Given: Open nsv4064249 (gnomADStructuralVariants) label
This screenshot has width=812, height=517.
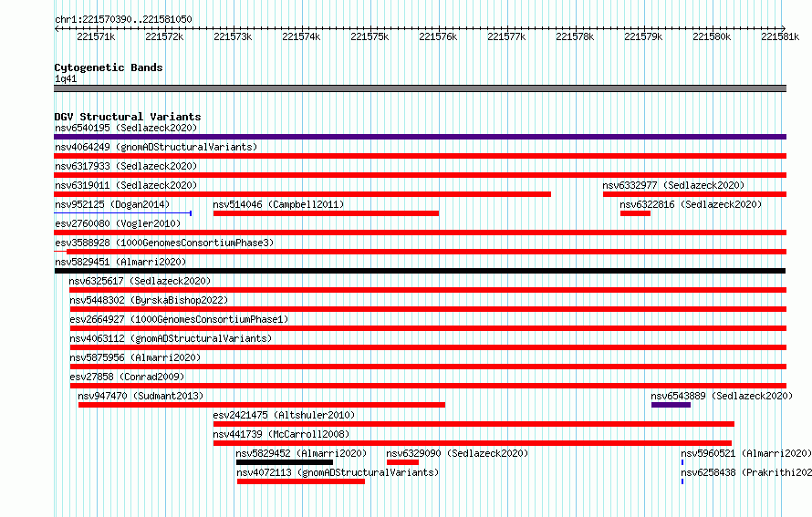Looking at the screenshot, I should 156,147.
